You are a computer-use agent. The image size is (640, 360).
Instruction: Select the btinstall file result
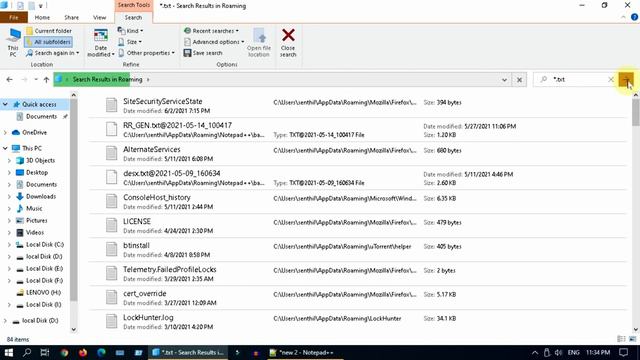[x=357, y=250]
